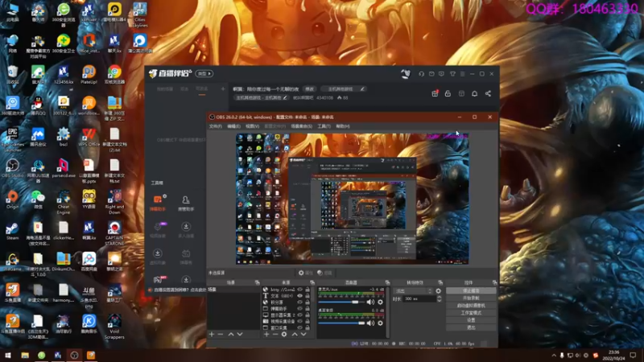This screenshot has width=644, height=362.
Task: Adjust microphone/Aux volume slider
Action: point(341,302)
